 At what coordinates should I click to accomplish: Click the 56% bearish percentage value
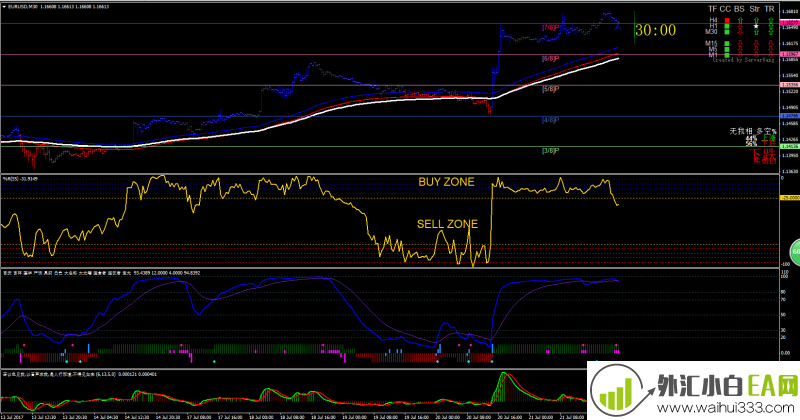tap(751, 144)
